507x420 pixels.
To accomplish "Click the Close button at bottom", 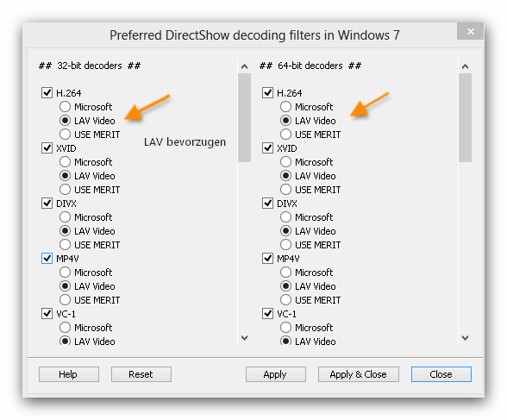I will (x=441, y=374).
